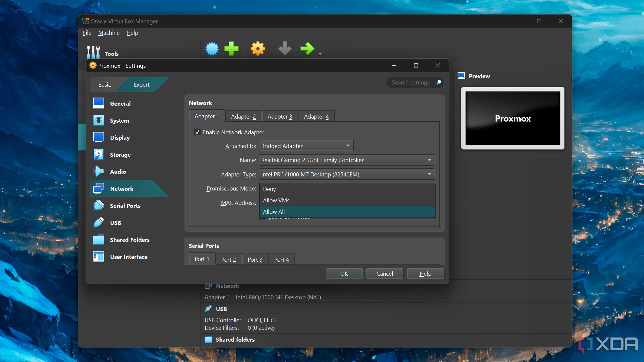This screenshot has width=644, height=362.
Task: Open the orange gear Settings toolbar icon
Action: [x=258, y=48]
